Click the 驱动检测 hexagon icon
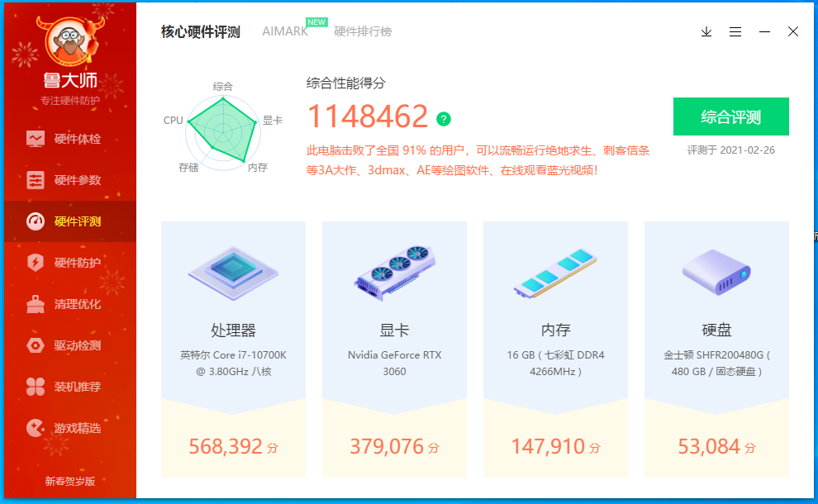The image size is (818, 504). [36, 345]
